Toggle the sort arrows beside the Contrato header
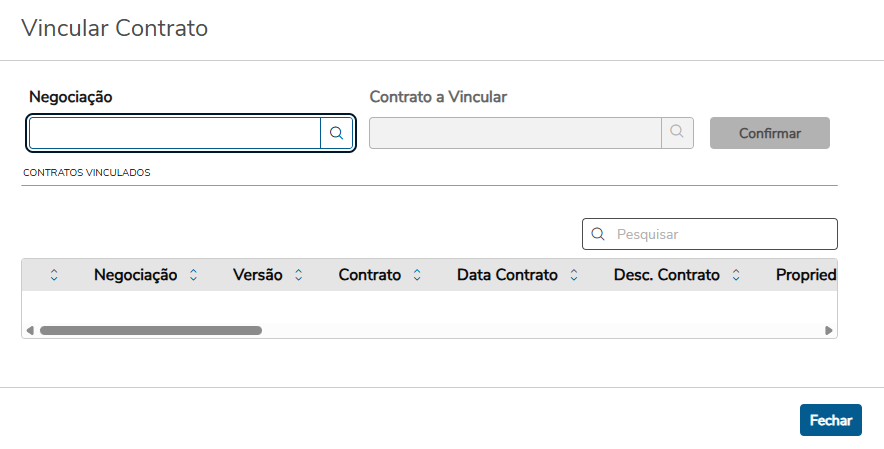This screenshot has height=449, width=884. [417, 275]
